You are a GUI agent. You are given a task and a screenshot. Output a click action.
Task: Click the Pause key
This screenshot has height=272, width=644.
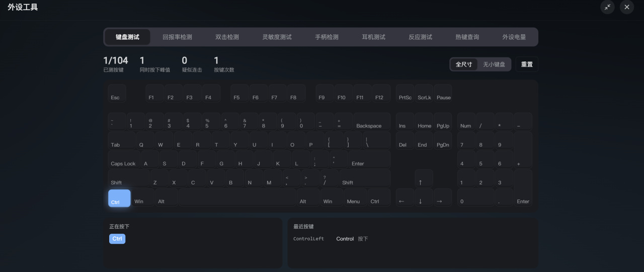click(443, 93)
